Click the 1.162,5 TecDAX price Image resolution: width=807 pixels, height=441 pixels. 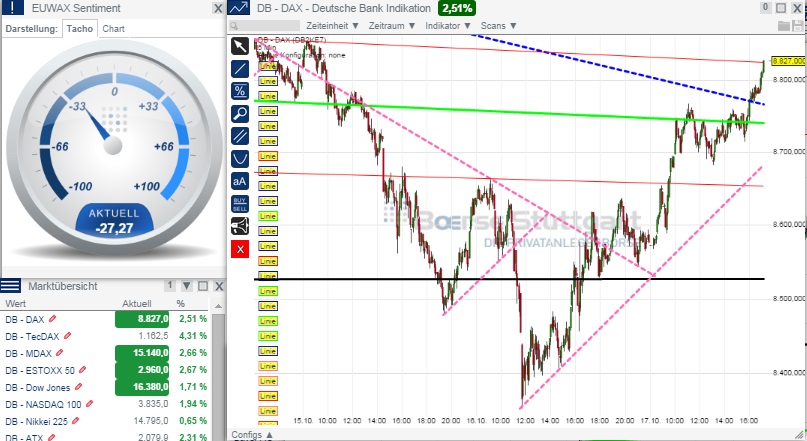(153, 336)
